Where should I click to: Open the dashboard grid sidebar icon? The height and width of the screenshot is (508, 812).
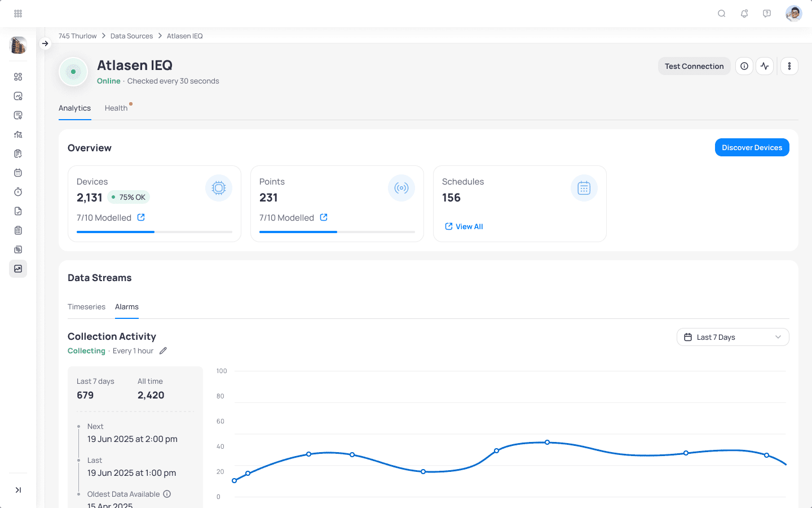18,77
